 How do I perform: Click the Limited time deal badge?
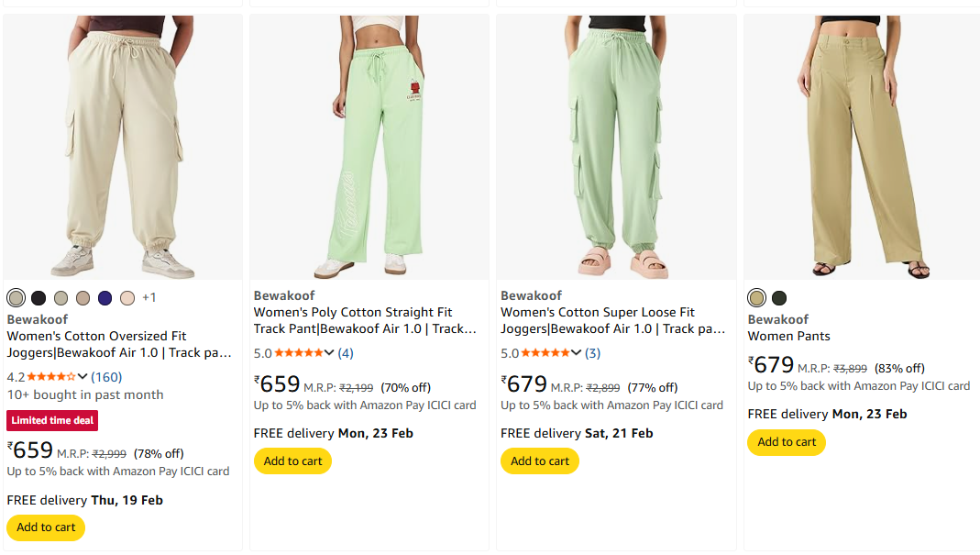pyautogui.click(x=52, y=421)
